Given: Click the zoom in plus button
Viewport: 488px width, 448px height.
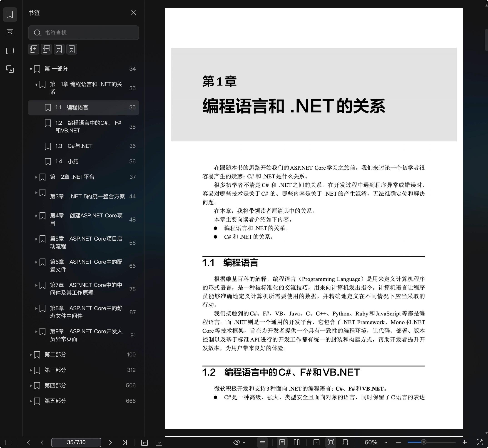Looking at the screenshot, I should coord(465,442).
